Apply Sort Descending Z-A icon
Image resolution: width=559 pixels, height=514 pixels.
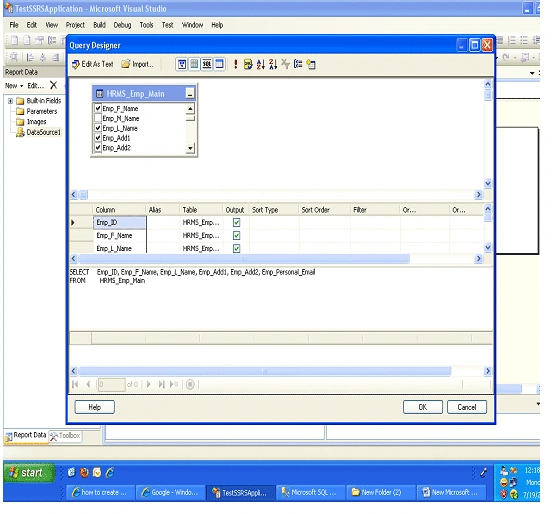point(273,65)
